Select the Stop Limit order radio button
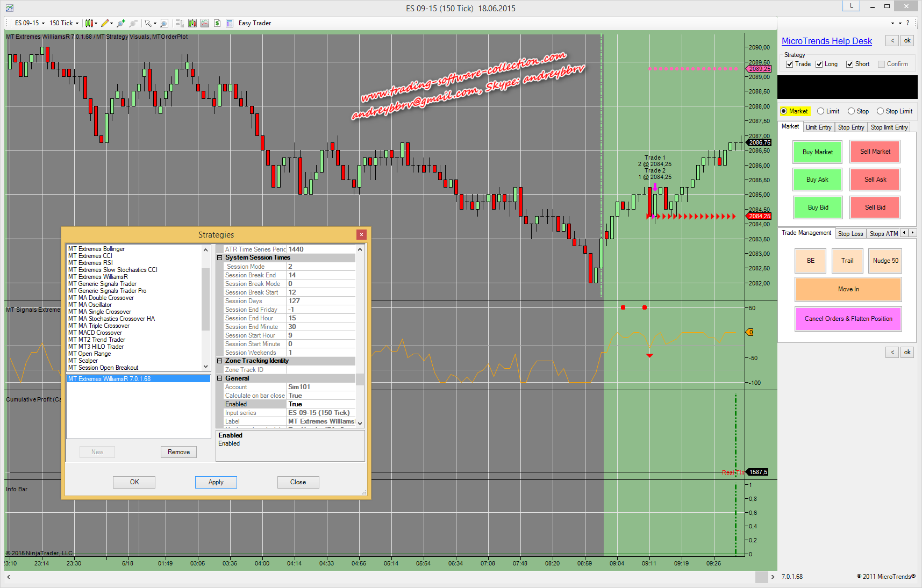 click(880, 111)
